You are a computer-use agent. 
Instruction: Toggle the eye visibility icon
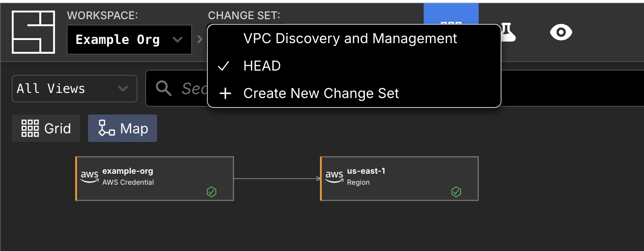(x=561, y=32)
